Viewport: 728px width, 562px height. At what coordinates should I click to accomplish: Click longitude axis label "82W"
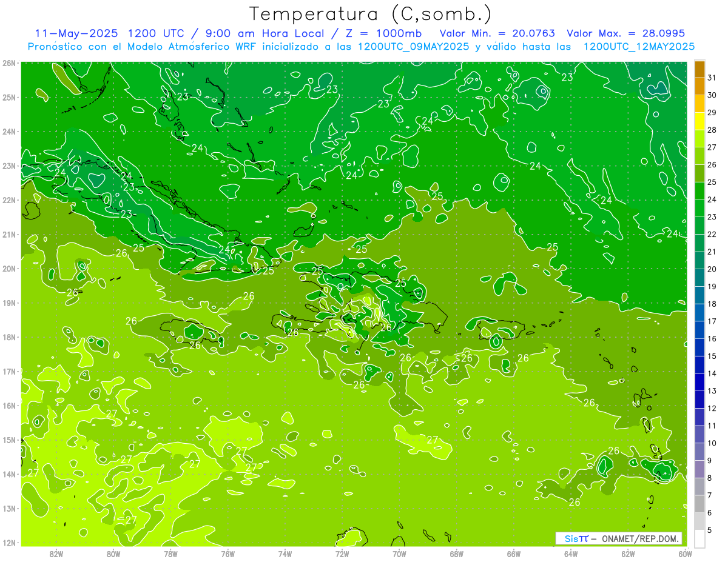pos(56,554)
